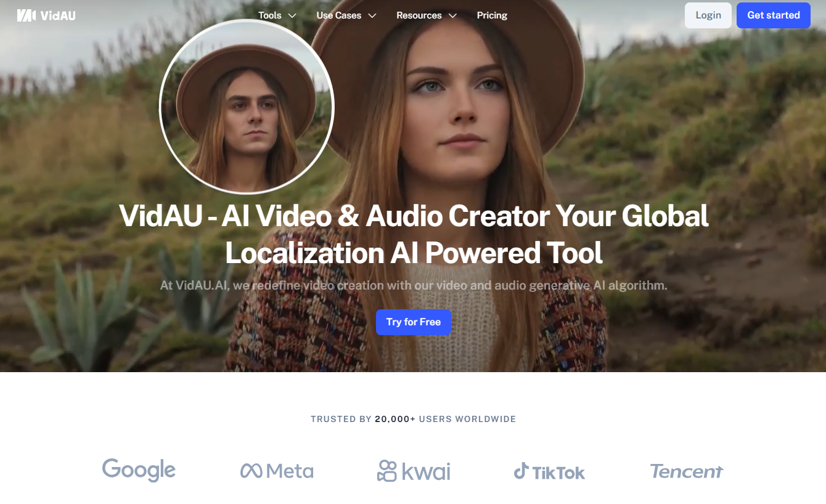
Task: Expand the Resources dropdown chevron
Action: click(452, 15)
